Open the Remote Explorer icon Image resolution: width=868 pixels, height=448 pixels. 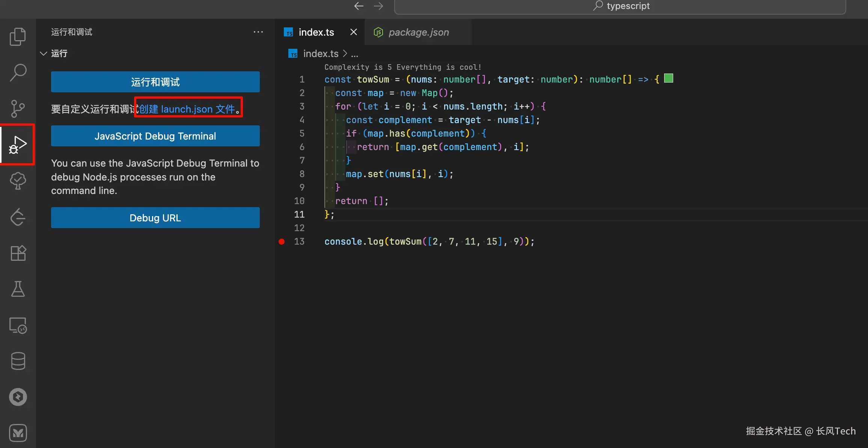coord(18,325)
